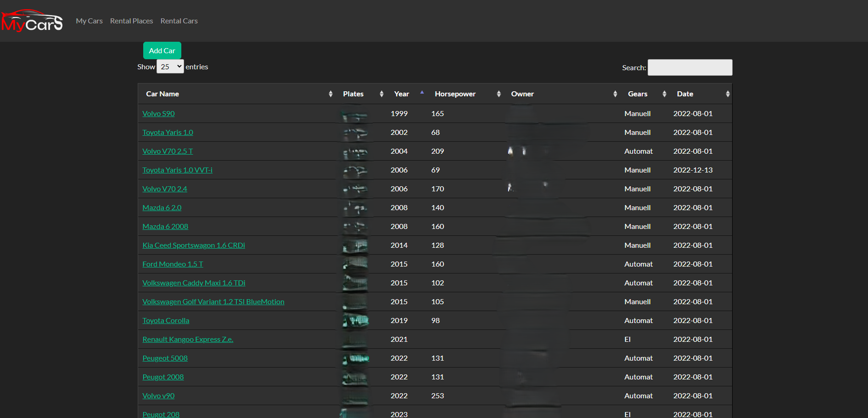Click the year 2014 cell

(x=399, y=245)
